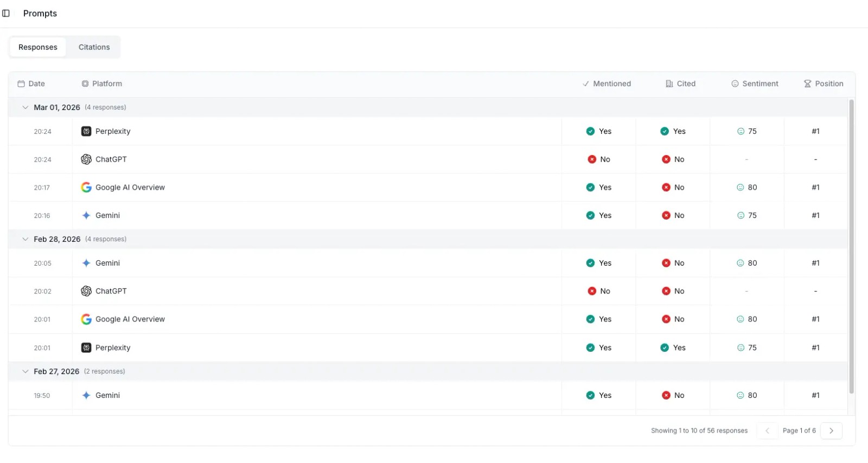Click the green Cited check in the 20:24 Perplexity row
This screenshot has width=868, height=463.
tap(665, 131)
